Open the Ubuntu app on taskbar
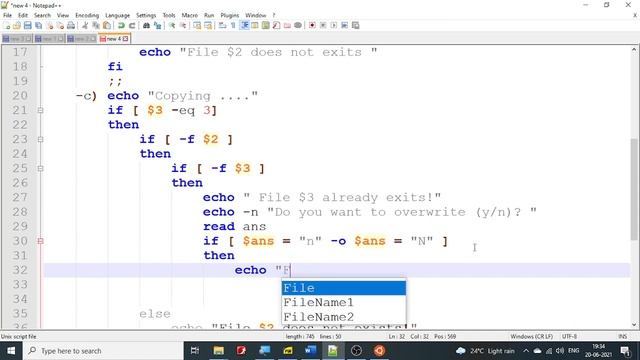The image size is (640, 360). 380,351
